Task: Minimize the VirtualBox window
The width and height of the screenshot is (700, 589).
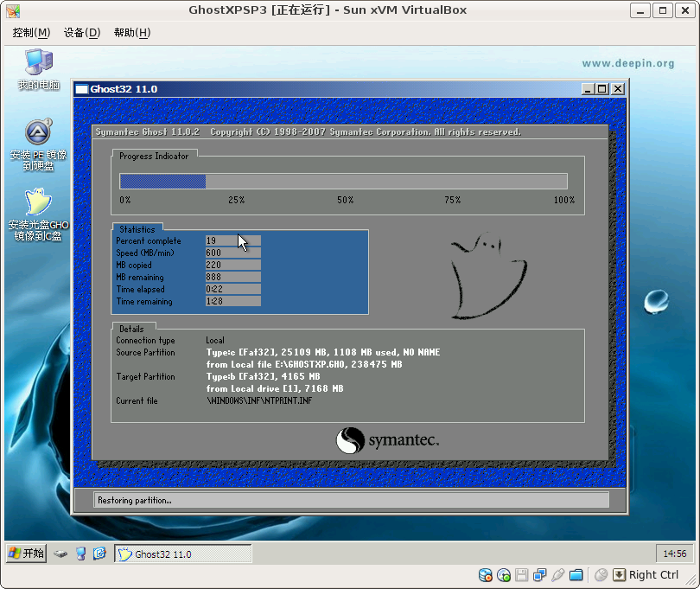Action: point(640,10)
